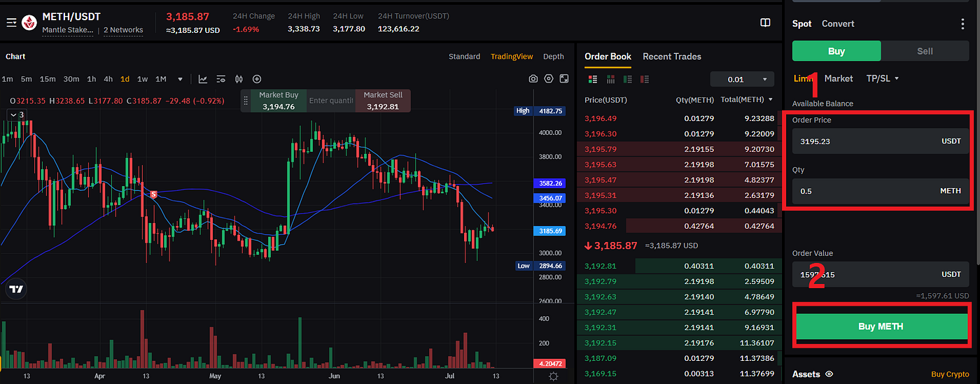Image resolution: width=980 pixels, height=384 pixels.
Task: Show only sell orders in order book
Action: pos(645,79)
